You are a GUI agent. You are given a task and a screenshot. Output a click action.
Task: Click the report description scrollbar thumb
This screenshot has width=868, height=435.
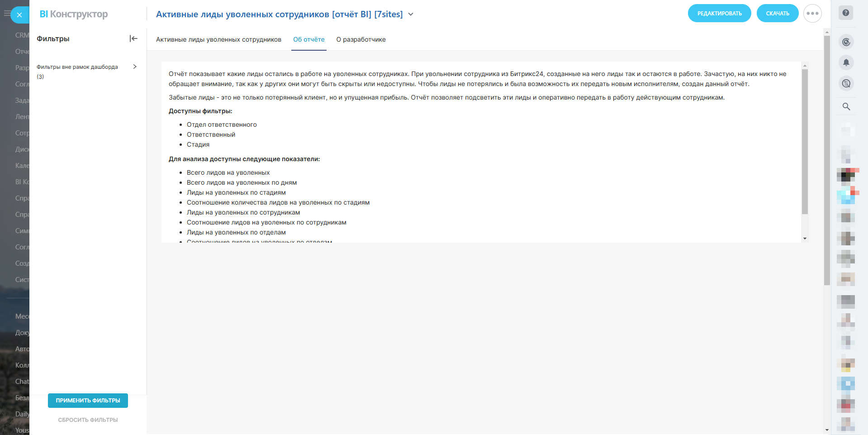point(805,141)
